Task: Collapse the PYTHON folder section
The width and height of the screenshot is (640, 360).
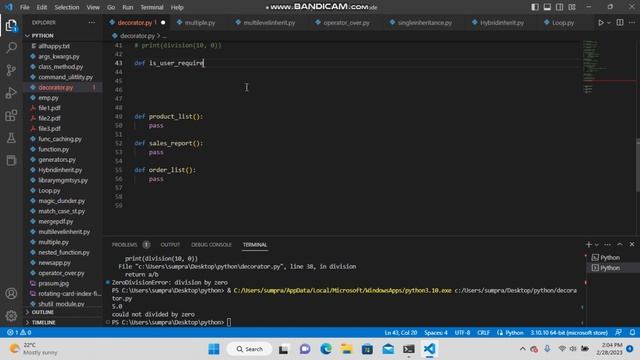Action: 63,36
